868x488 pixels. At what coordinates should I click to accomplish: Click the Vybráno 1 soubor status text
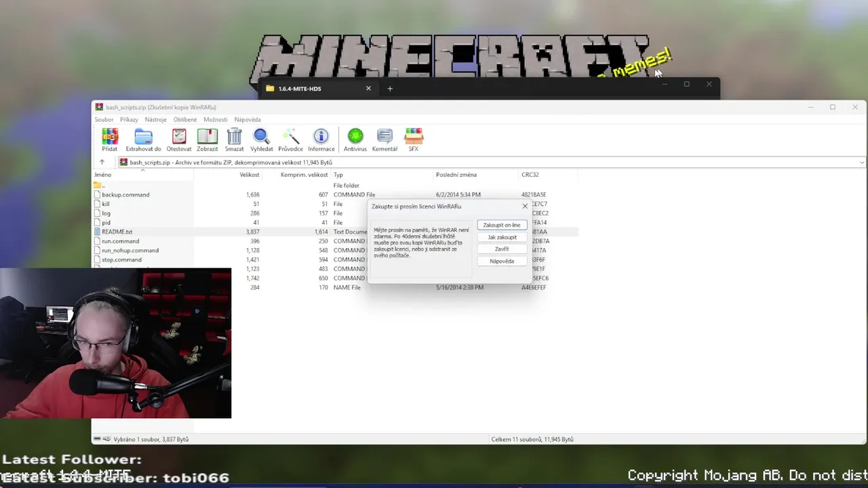pos(151,439)
